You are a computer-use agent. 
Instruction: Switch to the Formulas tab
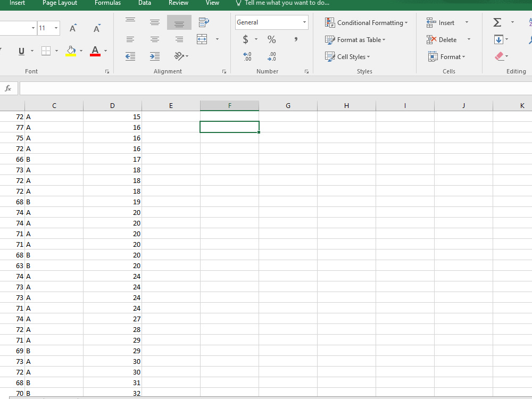tap(107, 3)
